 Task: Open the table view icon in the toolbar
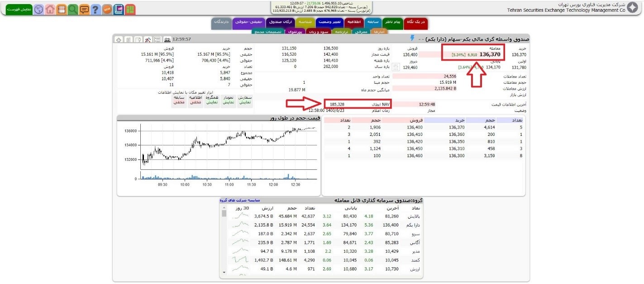pyautogui.click(x=62, y=9)
